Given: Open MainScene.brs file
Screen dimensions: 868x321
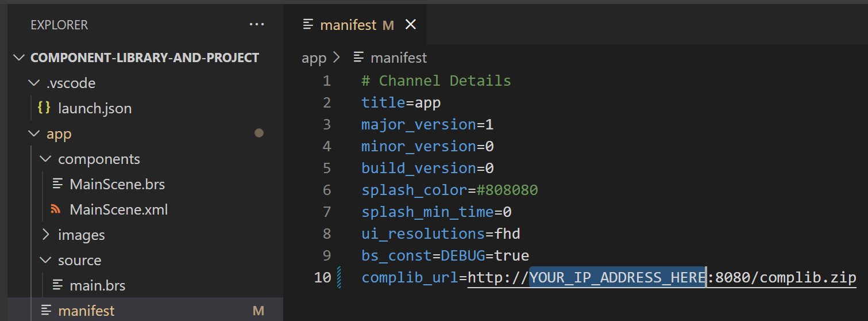Looking at the screenshot, I should [117, 184].
